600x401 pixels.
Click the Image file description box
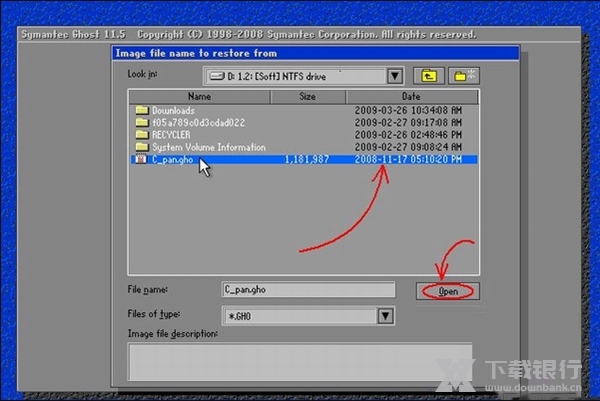tap(300, 360)
